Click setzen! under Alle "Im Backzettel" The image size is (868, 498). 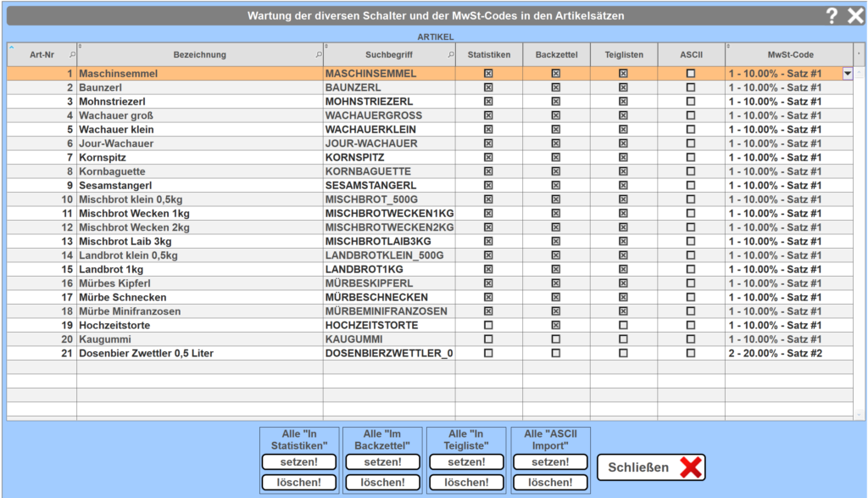pos(382,462)
